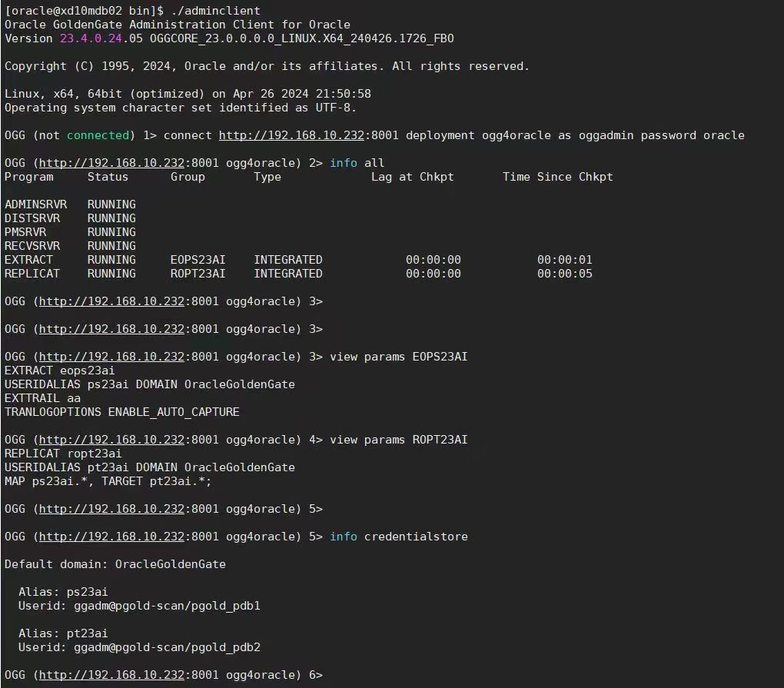Click 'Operating system character set identified' line
The height and width of the screenshot is (688, 784).
pyautogui.click(x=180, y=108)
